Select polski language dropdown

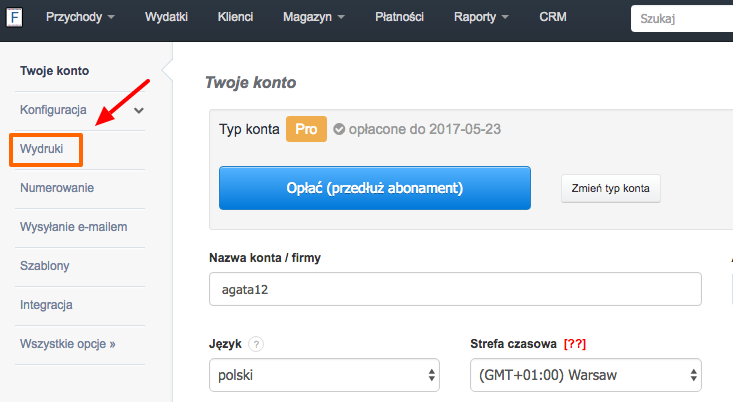[x=329, y=376]
